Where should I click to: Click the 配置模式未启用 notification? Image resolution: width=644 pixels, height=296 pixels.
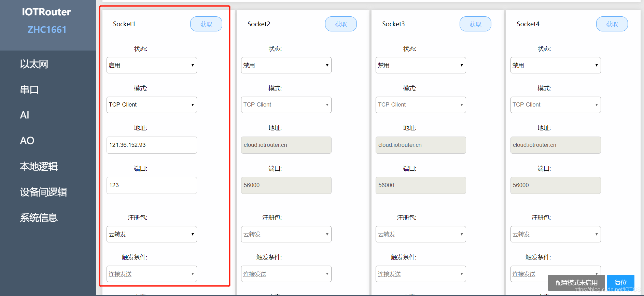pos(576,283)
